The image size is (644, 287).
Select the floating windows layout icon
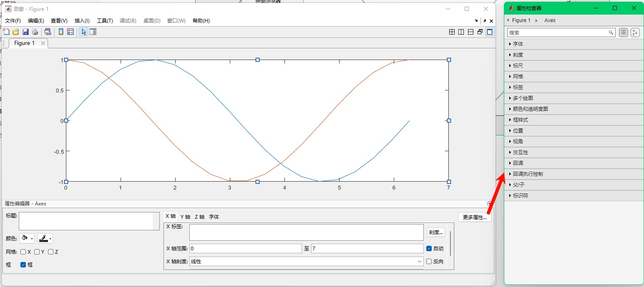[480, 32]
